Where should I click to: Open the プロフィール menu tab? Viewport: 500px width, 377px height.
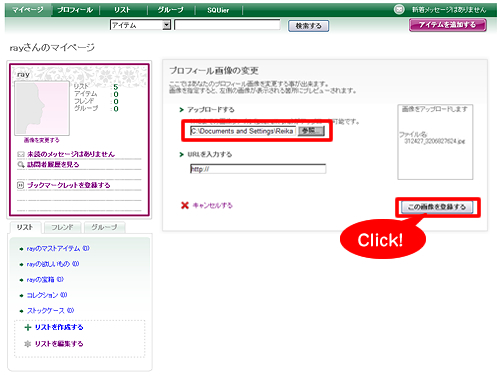click(75, 10)
